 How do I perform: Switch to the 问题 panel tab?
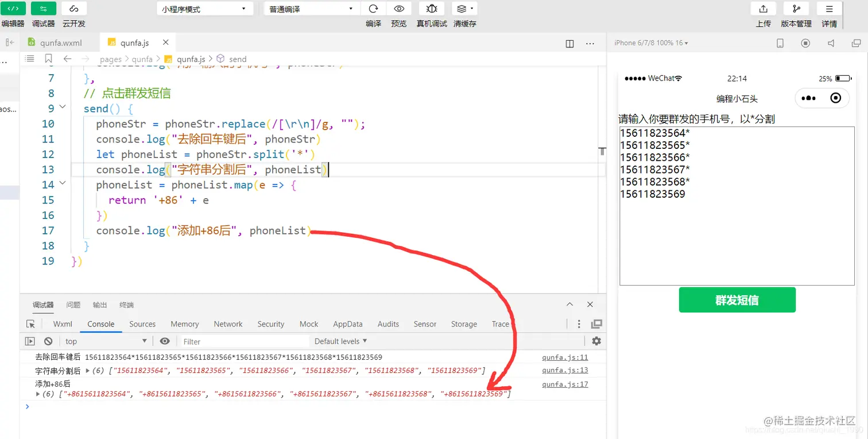73,305
